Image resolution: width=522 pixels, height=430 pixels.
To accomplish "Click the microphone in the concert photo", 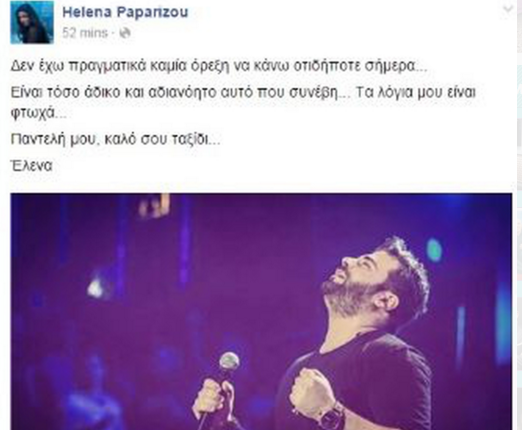I will pos(229,362).
